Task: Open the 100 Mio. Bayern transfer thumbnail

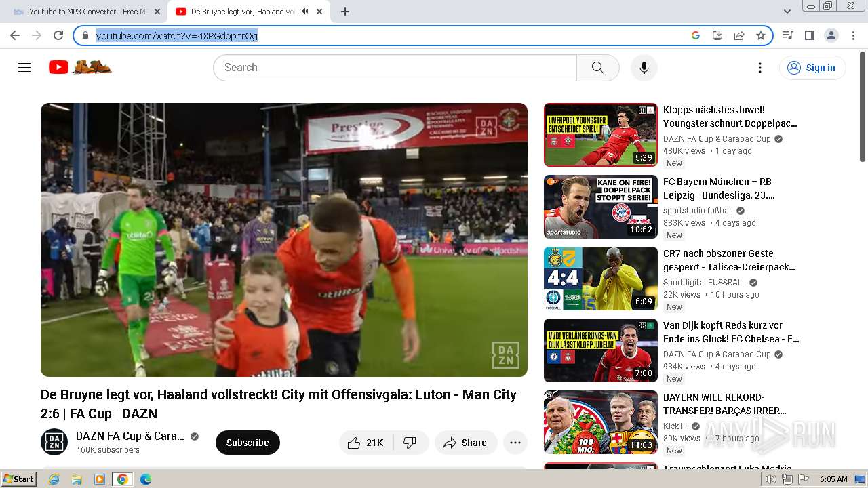Action: [x=601, y=422]
